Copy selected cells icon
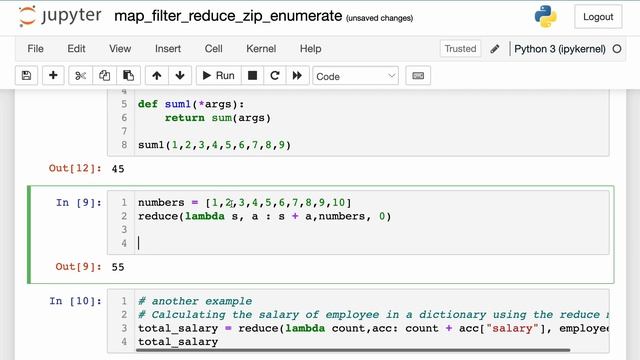 click(x=104, y=76)
